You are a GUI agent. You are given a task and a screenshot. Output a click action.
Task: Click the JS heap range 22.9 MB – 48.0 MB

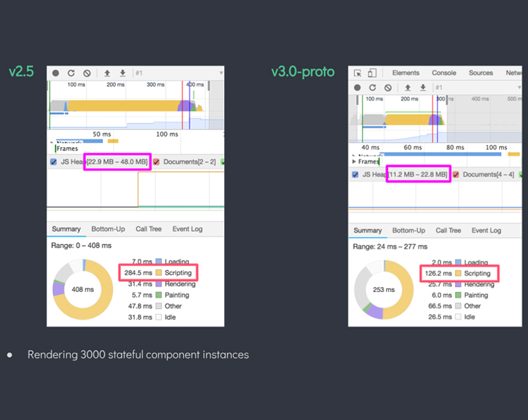(x=117, y=162)
